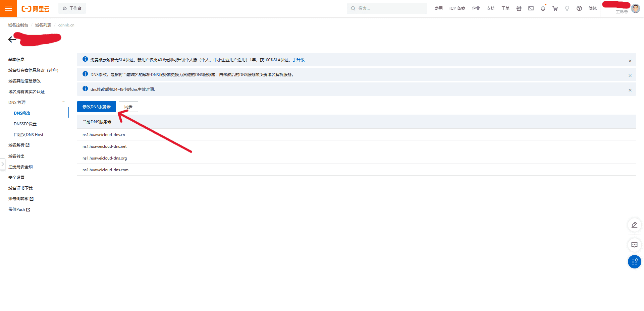
Task: Expand the collapsed left side panel arrow
Action: pos(3,164)
